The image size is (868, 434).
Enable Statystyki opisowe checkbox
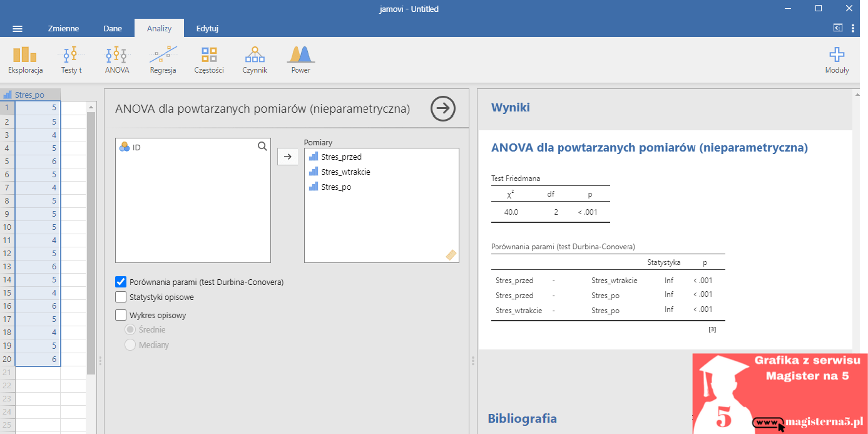[x=121, y=297]
